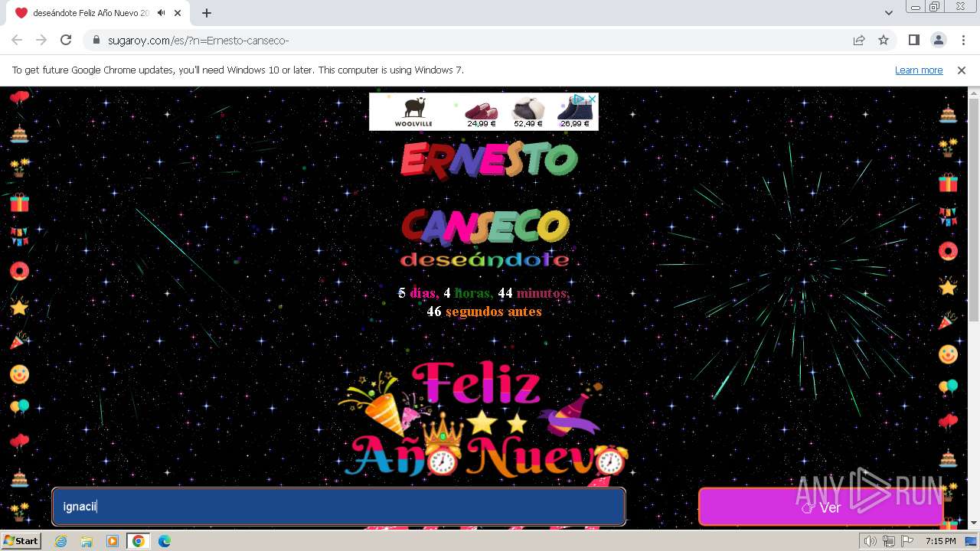The width and height of the screenshot is (980, 551).
Task: Click the 52,49 € slipper ad item
Action: tap(528, 112)
